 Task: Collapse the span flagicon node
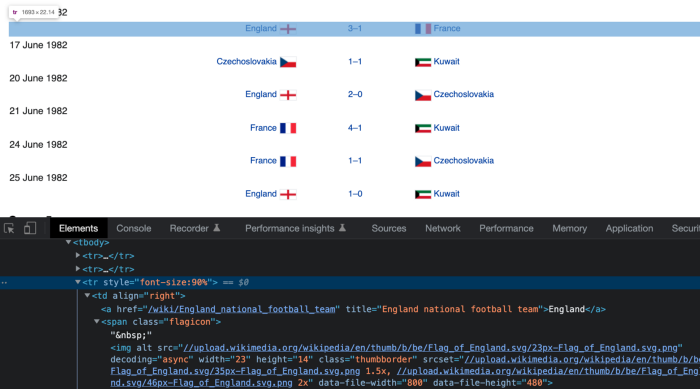pyautogui.click(x=97, y=321)
